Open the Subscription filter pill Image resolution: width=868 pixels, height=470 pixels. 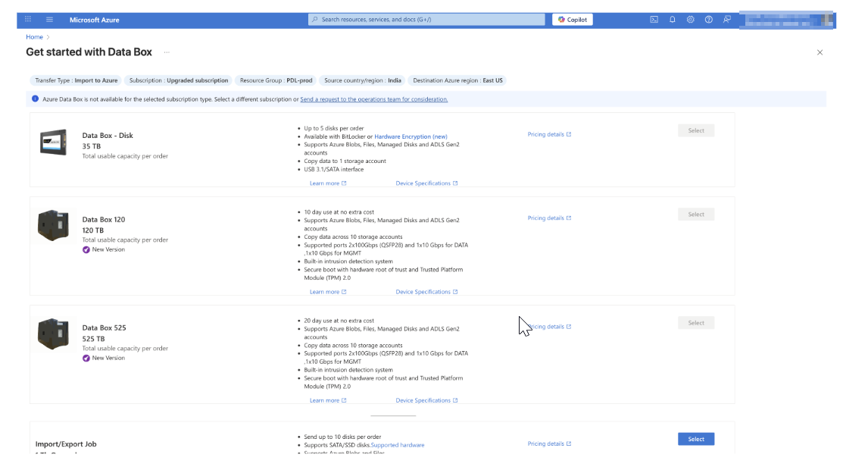tap(182, 80)
